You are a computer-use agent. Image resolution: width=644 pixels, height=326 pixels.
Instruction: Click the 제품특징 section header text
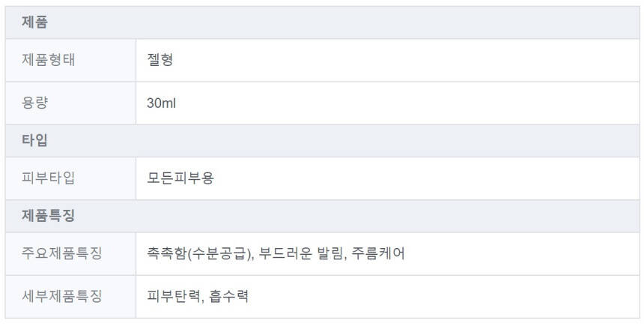pos(49,216)
